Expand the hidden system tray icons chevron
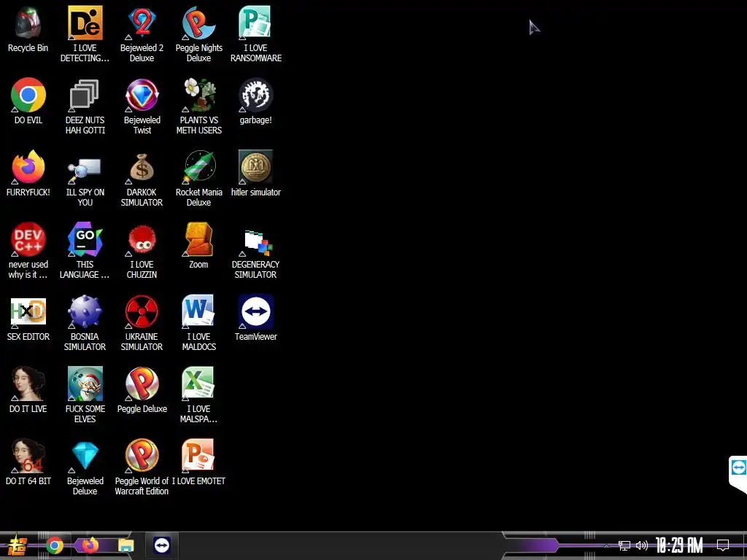 (x=606, y=545)
